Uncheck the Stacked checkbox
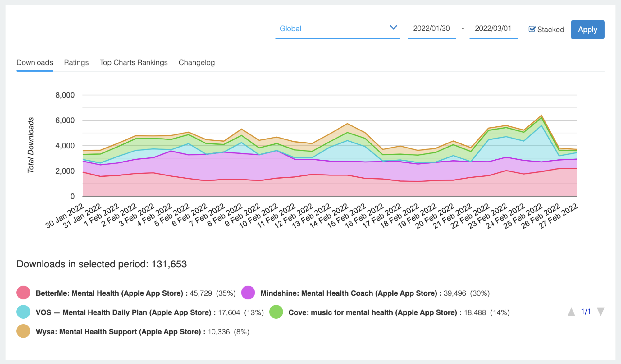The height and width of the screenshot is (364, 621). pos(532,29)
